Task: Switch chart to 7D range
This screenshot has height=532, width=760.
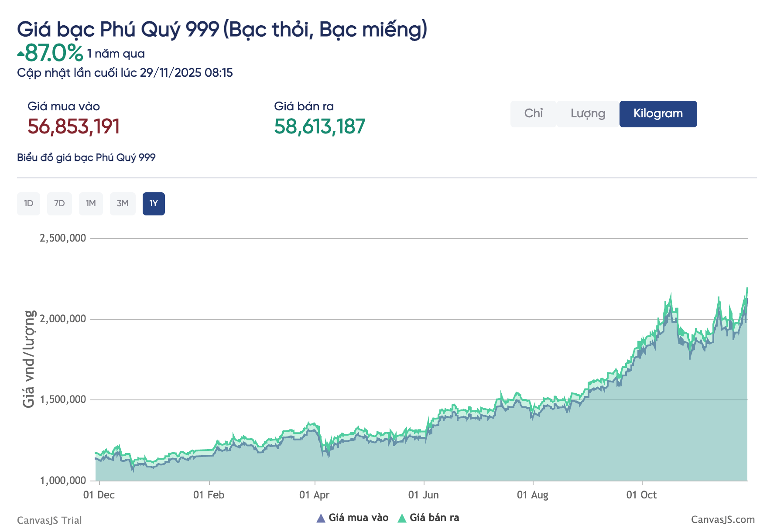Action: [59, 204]
